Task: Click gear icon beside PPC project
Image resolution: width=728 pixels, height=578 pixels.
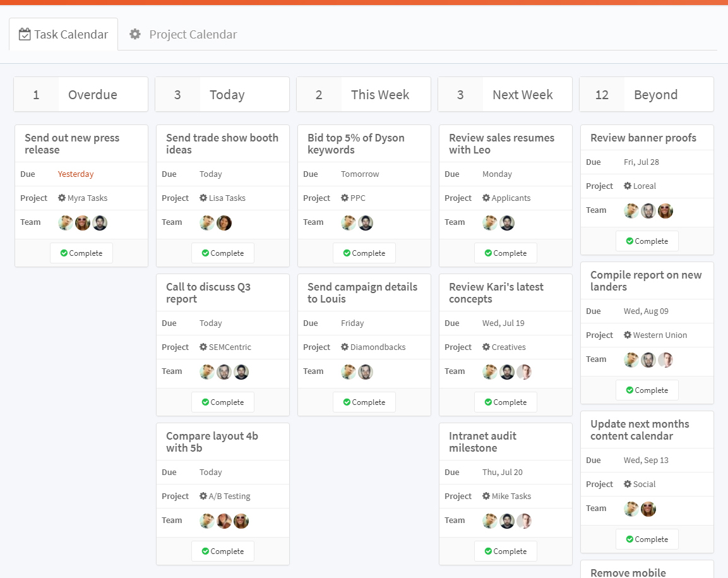Action: click(345, 198)
